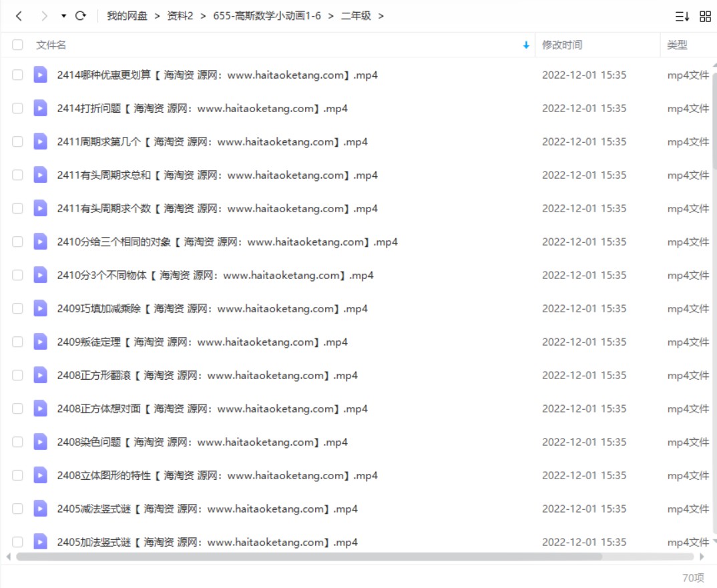Click video icon of 2411周期求第几个

click(40, 141)
